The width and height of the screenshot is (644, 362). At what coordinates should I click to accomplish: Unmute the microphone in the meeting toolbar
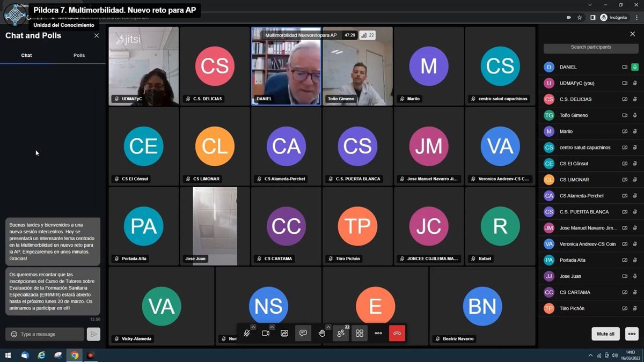tap(246, 333)
